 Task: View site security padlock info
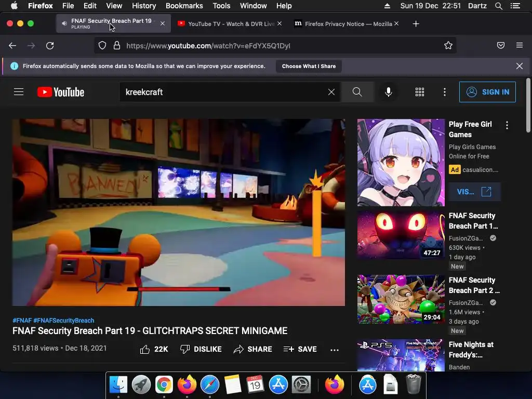coord(117,46)
